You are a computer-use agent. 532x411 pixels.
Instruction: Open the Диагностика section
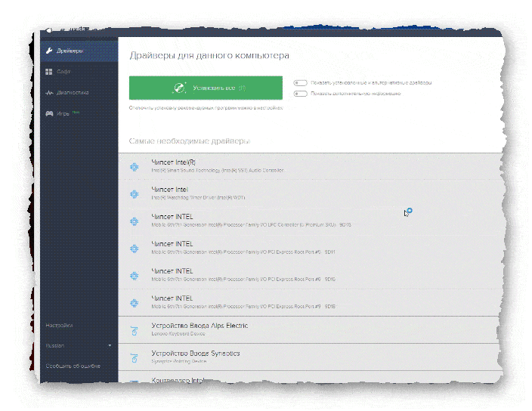[x=79, y=92]
